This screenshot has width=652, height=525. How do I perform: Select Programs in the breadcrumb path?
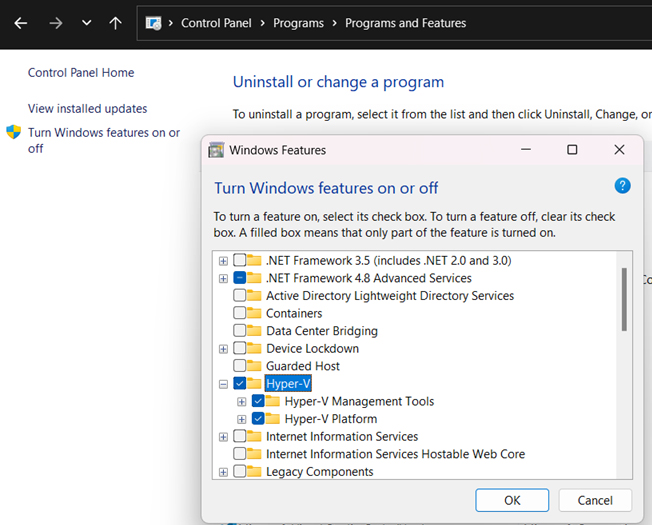point(298,23)
